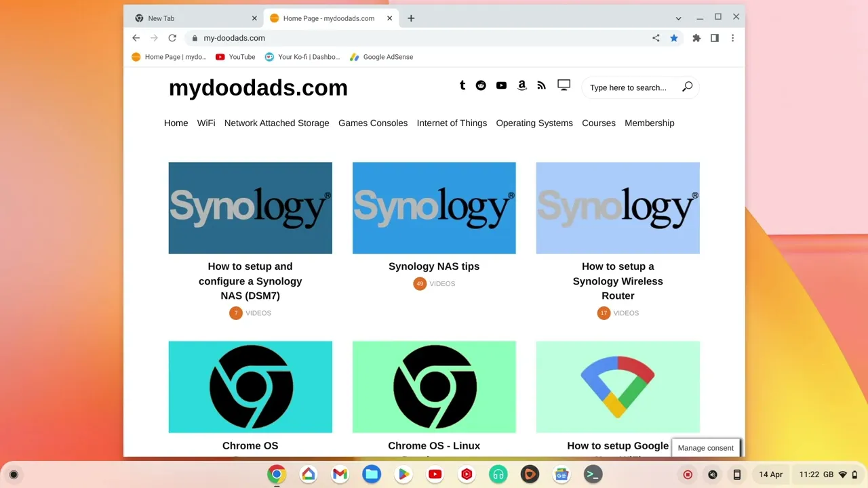
Task: Open the WiFi menu item
Action: [x=206, y=123]
